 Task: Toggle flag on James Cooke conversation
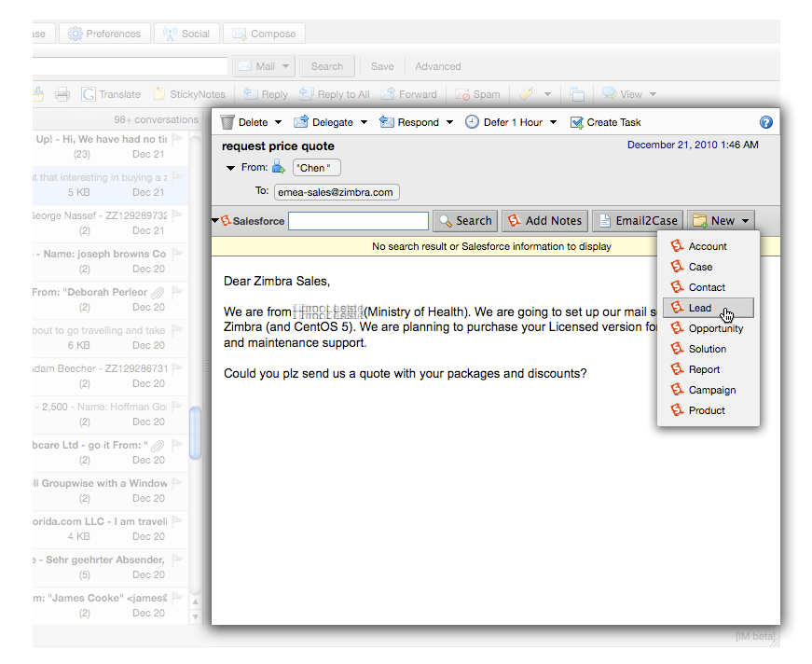pos(177,598)
